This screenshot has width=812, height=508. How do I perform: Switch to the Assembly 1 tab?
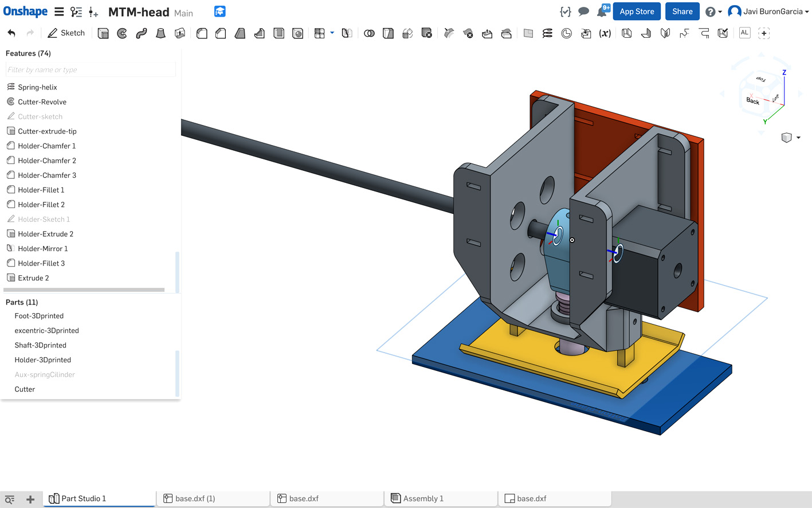coord(423,499)
